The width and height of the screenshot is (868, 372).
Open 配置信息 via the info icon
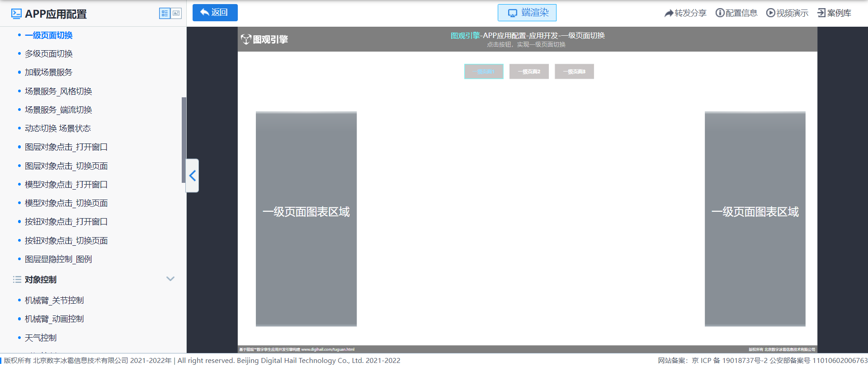coord(720,13)
